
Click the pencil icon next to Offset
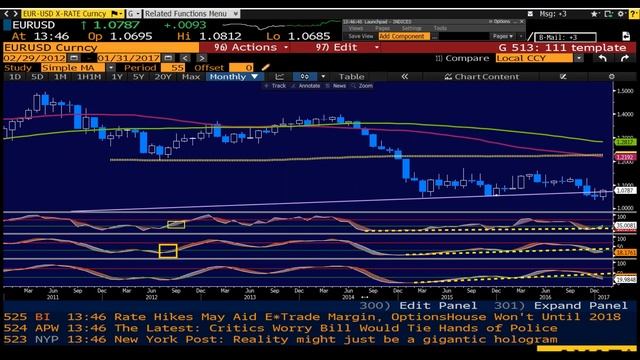(x=265, y=67)
